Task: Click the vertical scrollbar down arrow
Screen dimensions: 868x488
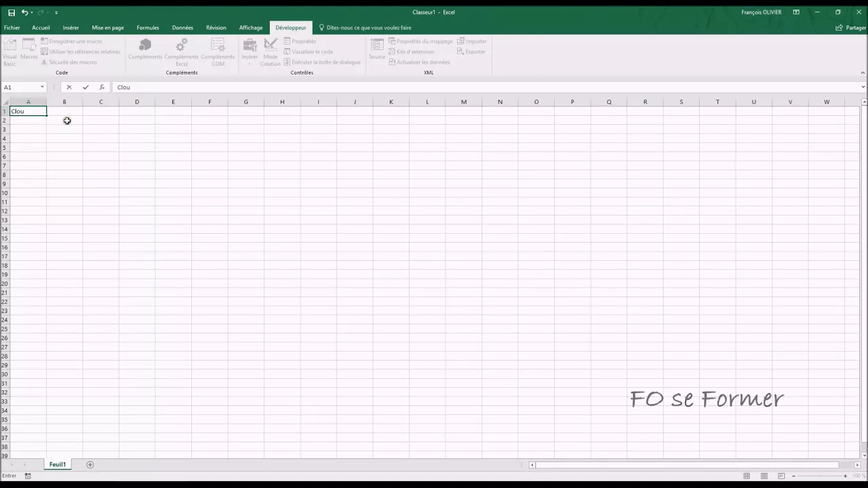Action: 863,455
